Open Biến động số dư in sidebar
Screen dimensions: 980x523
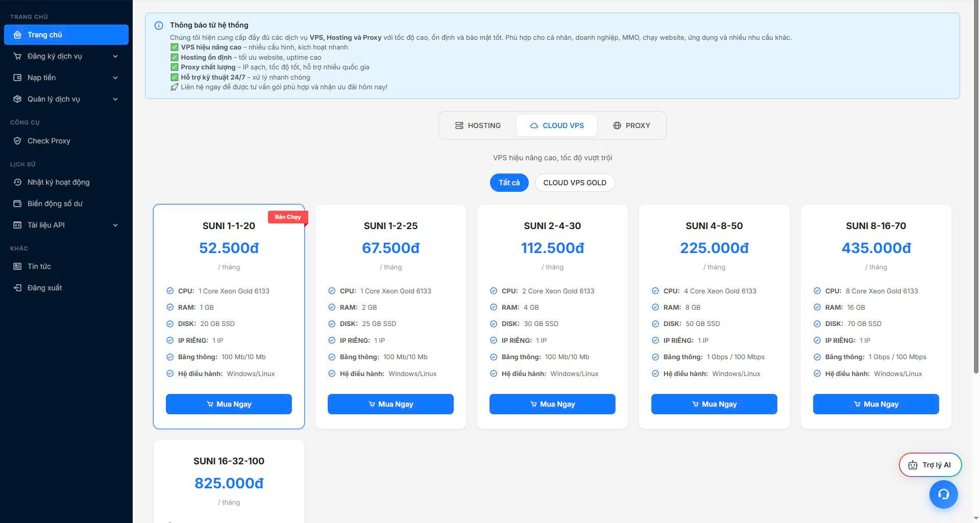[66, 204]
